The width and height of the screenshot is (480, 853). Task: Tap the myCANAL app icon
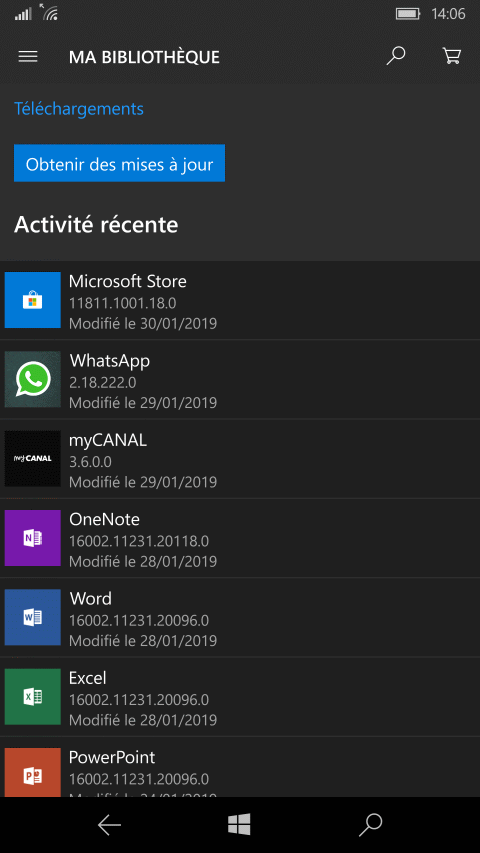point(33,459)
